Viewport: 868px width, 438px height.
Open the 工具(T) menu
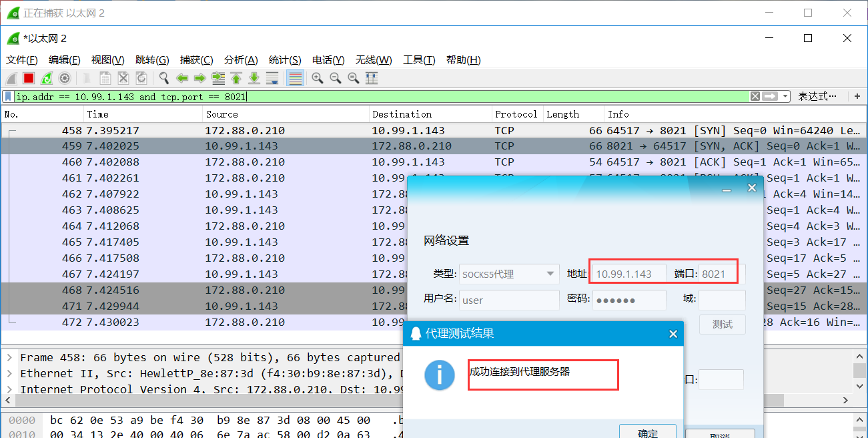(x=419, y=60)
